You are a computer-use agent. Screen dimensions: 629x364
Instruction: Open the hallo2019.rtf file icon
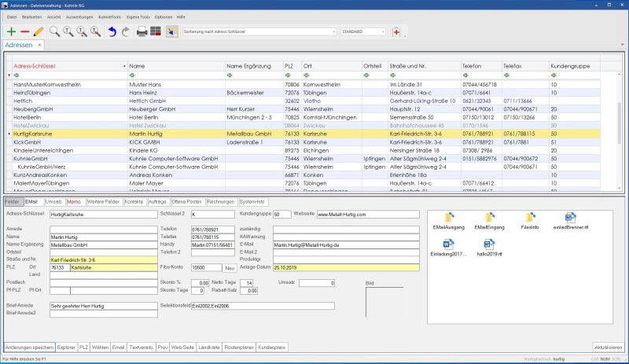[488, 245]
